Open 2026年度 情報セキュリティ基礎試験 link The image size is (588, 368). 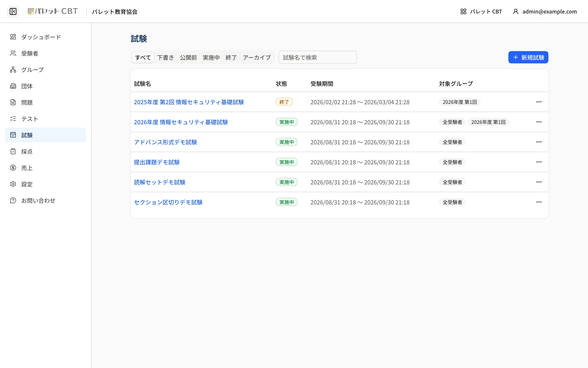coord(181,122)
